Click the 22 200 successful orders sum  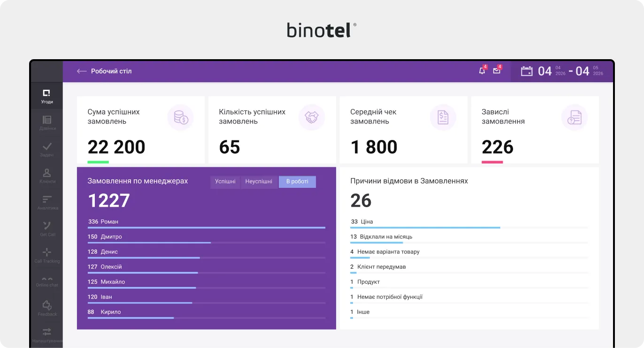tap(116, 147)
